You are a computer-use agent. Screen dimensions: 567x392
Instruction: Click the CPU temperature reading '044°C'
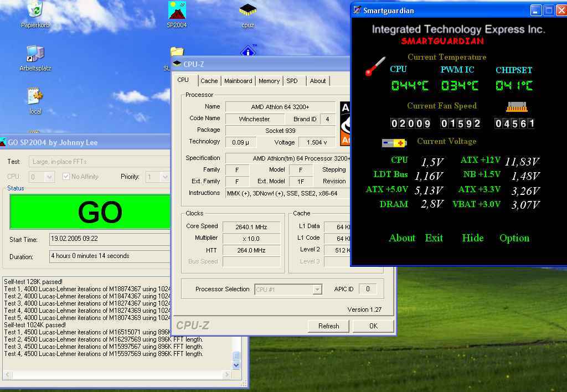410,86
